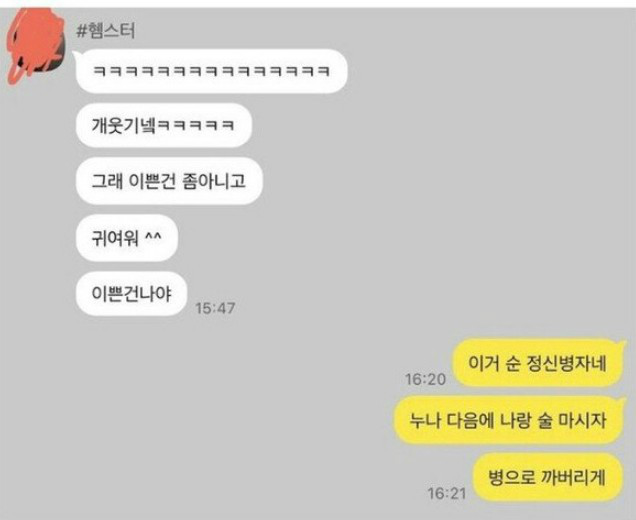Viewport: 636px width, 520px height.
Task: Open the scribbled red profile avatar
Action: [36, 45]
